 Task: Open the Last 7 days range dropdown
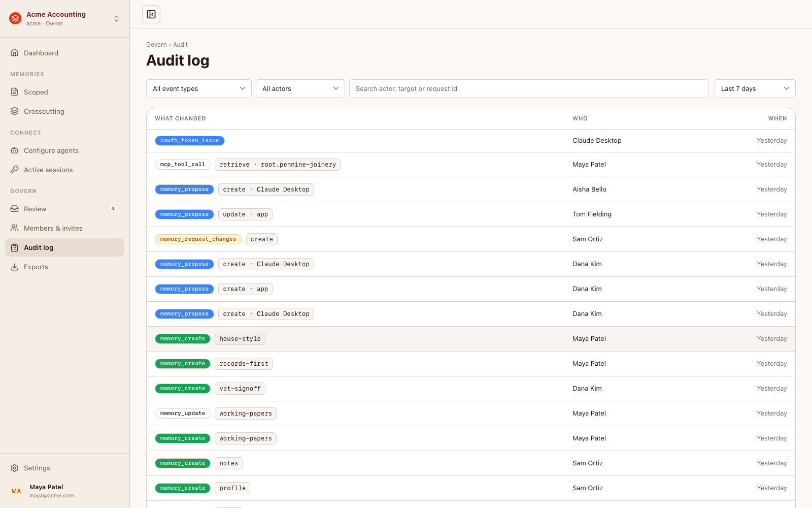[755, 88]
